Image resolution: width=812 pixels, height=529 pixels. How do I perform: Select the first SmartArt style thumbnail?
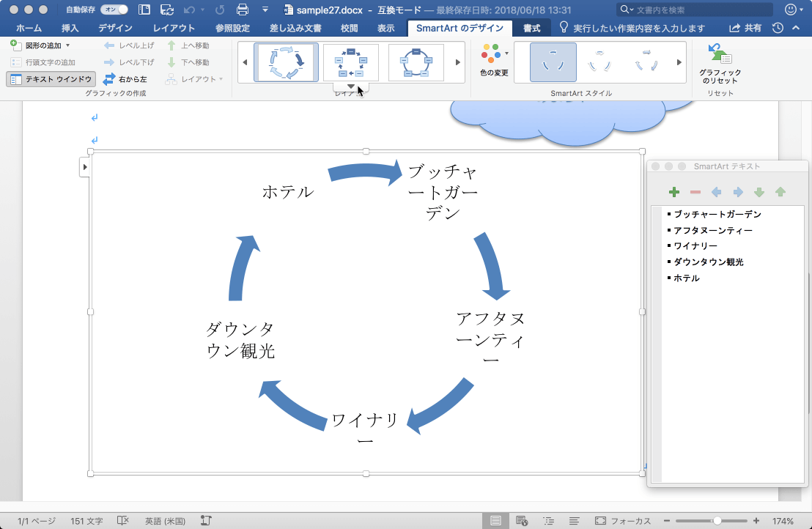pyautogui.click(x=553, y=62)
